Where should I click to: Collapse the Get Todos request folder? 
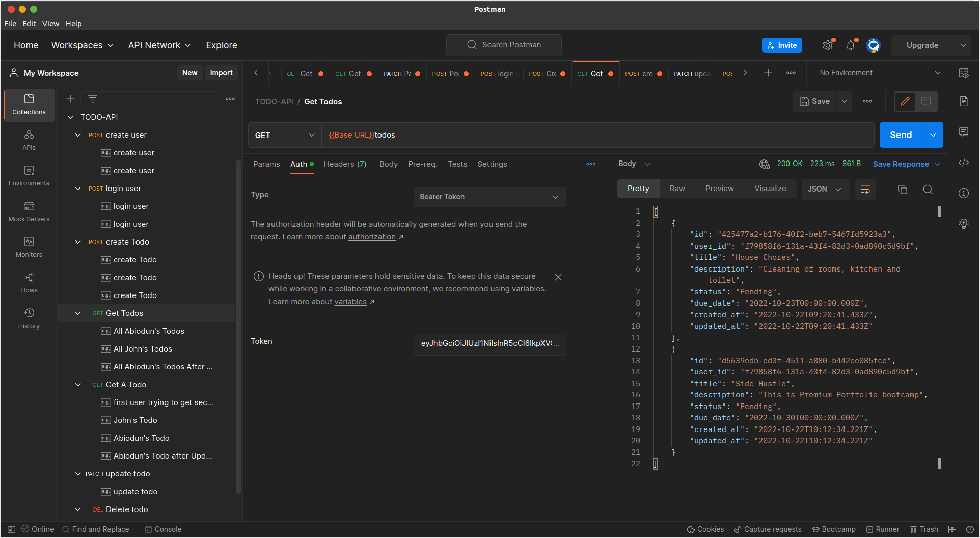pos(78,313)
